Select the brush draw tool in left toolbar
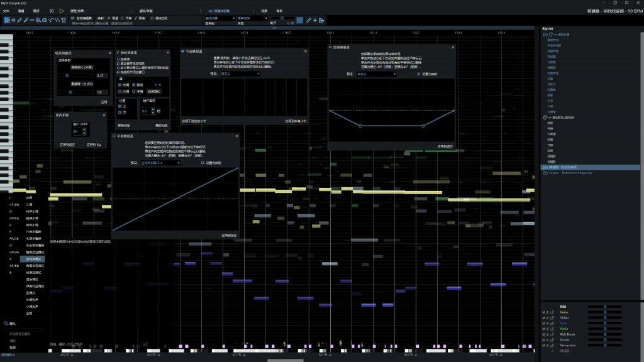The height and width of the screenshot is (362, 644). 26,19
